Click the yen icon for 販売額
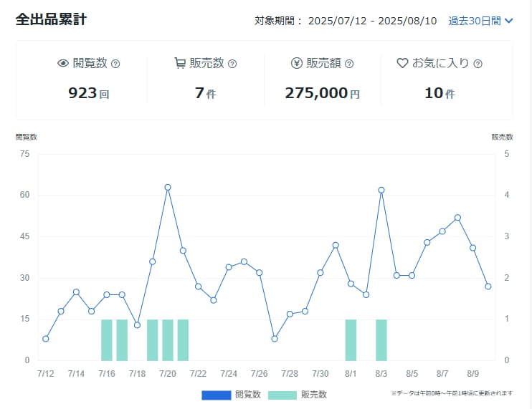The image size is (532, 409). pyautogui.click(x=297, y=63)
